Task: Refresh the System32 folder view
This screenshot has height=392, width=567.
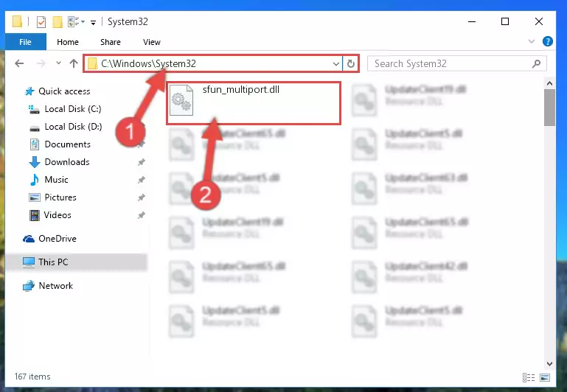Action: point(350,64)
